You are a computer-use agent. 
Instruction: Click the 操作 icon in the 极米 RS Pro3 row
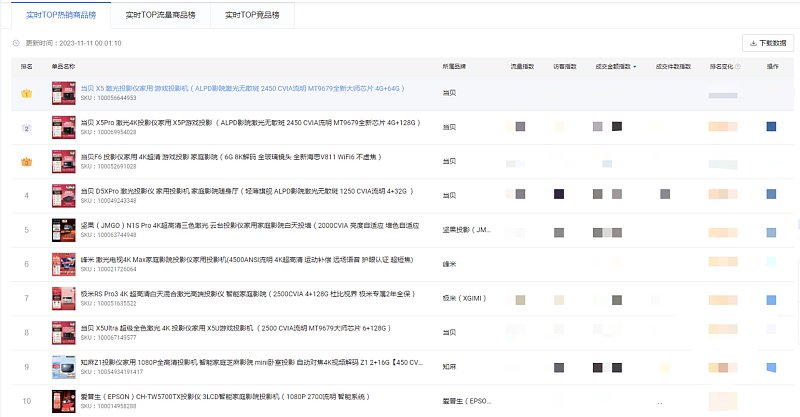coord(771,299)
